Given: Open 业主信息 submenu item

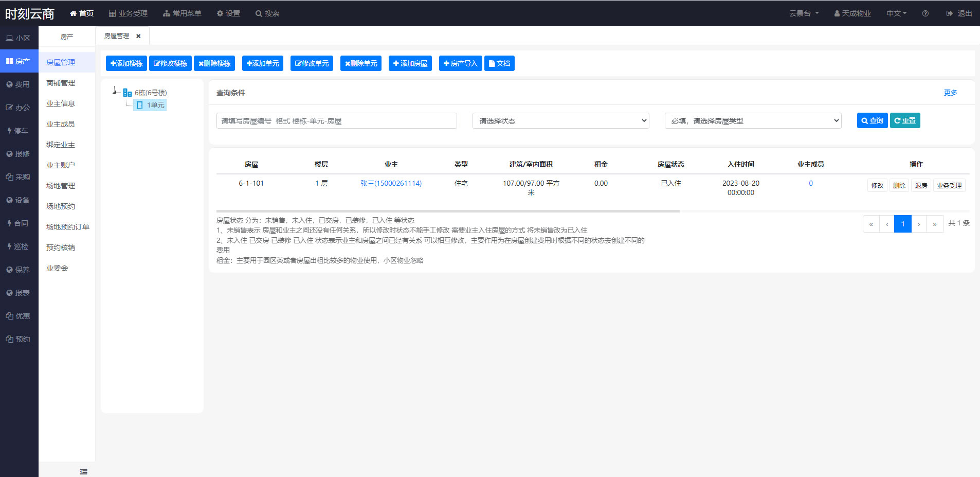Looking at the screenshot, I should coord(67,103).
